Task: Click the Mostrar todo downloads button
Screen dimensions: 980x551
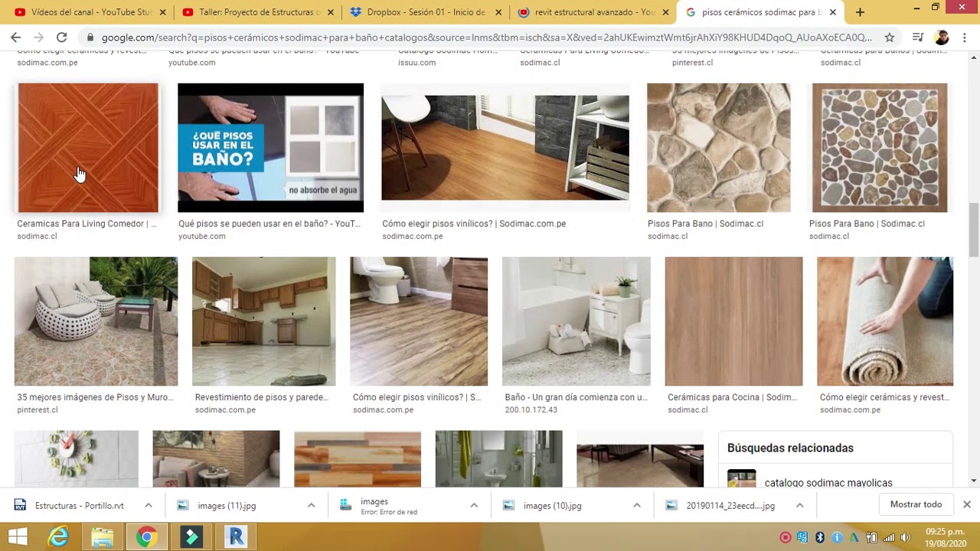Action: point(916,504)
